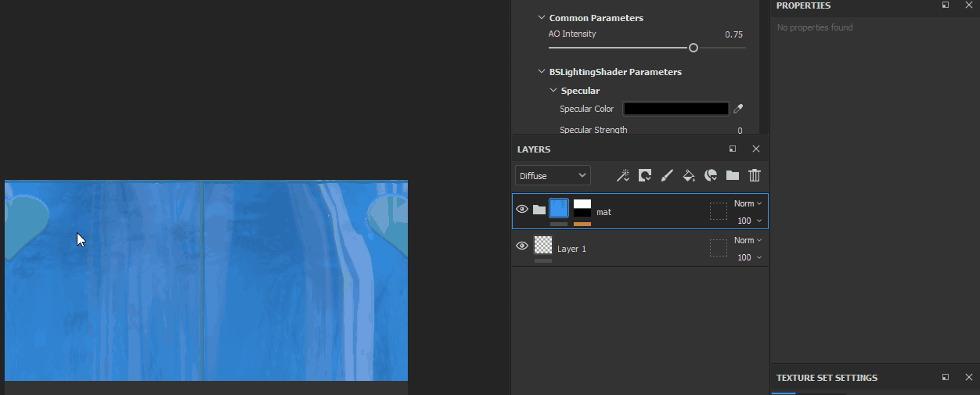Open the Diffuse channel dropdown
The image size is (980, 395).
click(x=553, y=176)
